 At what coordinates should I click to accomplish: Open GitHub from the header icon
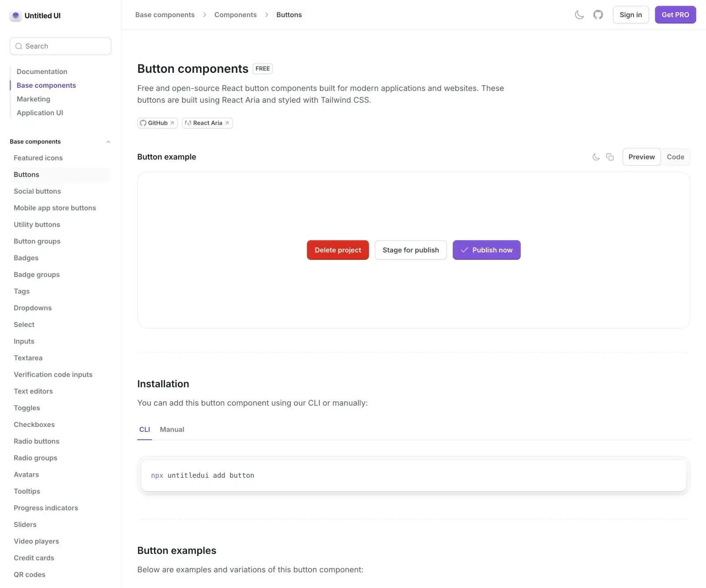click(x=598, y=15)
